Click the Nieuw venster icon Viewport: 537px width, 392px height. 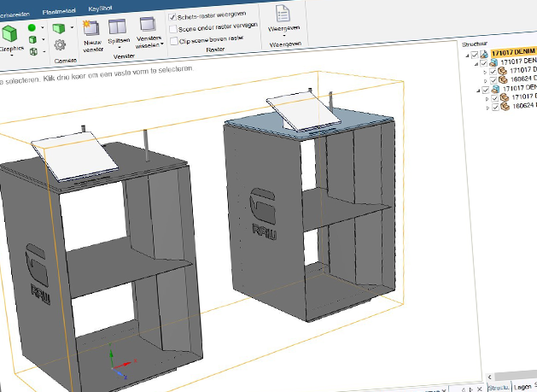pyautogui.click(x=91, y=27)
